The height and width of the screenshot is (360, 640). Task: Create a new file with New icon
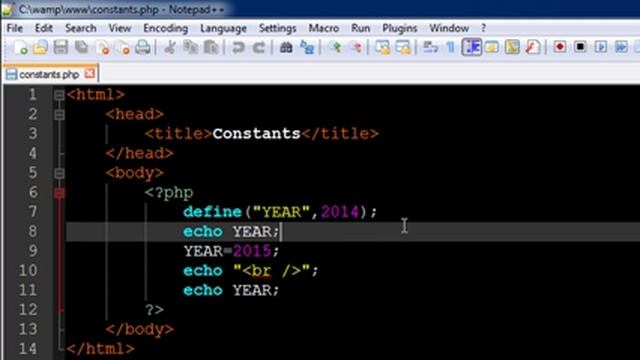[20, 47]
